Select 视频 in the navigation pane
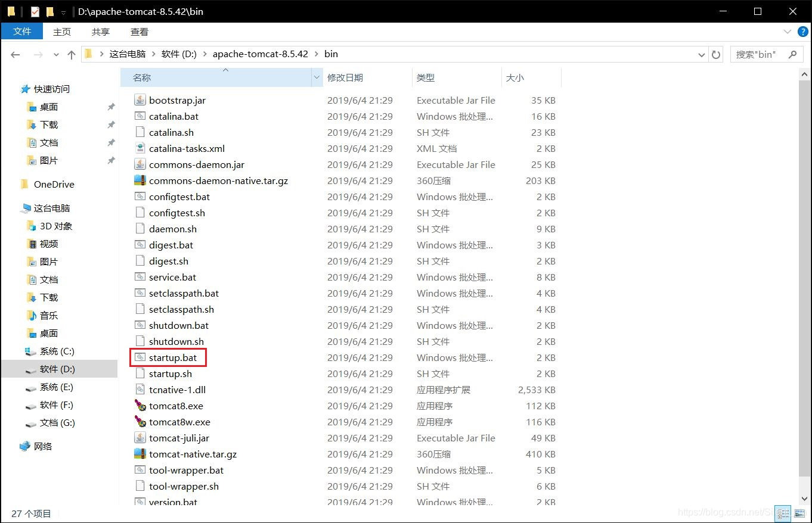Viewport: 812px width, 523px height. pyautogui.click(x=49, y=244)
